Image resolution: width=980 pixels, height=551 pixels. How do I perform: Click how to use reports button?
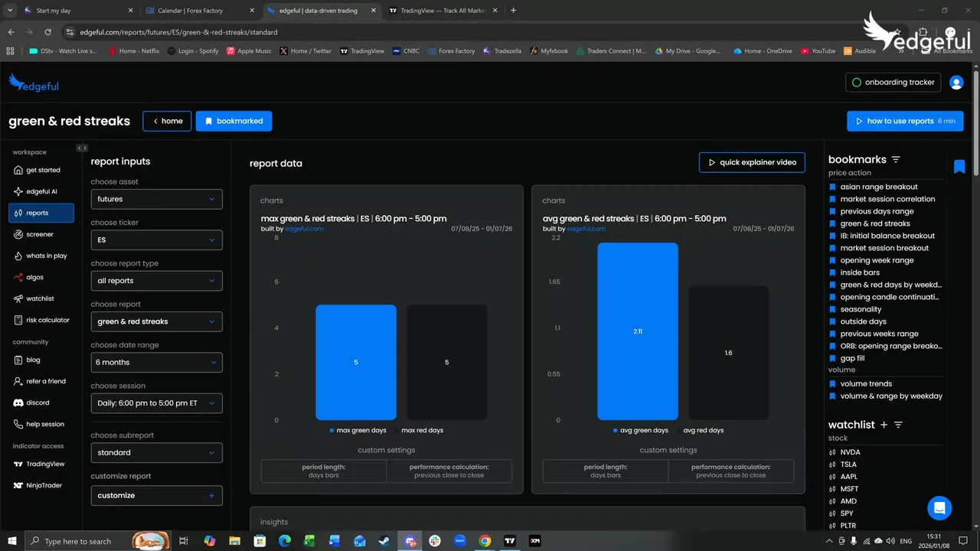[x=905, y=121]
